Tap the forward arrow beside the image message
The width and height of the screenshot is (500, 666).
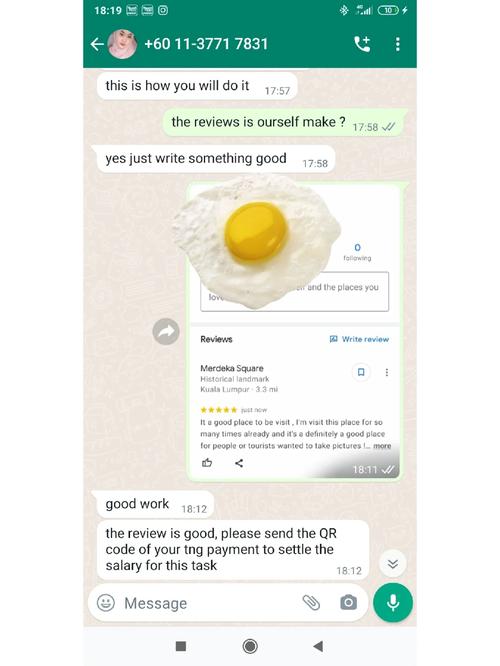pyautogui.click(x=166, y=331)
